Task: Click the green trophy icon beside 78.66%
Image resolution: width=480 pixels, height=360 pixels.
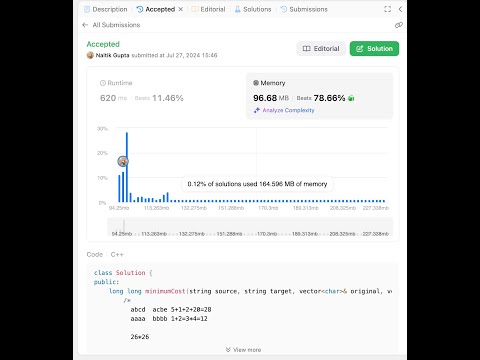Action: coord(351,98)
